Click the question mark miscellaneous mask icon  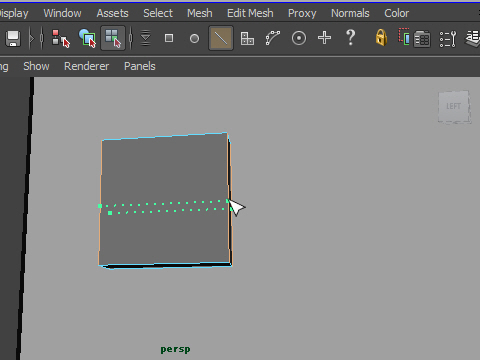click(x=350, y=38)
